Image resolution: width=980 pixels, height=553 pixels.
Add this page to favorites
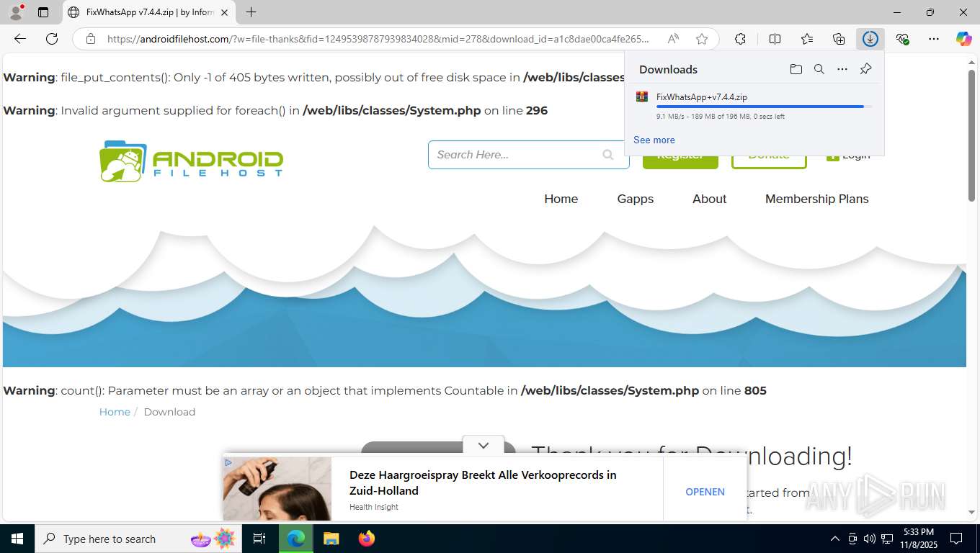tap(702, 39)
